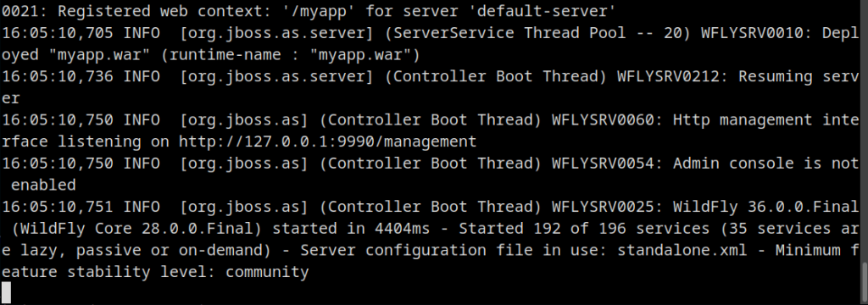Click the '/myapp' web context text
This screenshot has height=305, width=868.
(319, 11)
